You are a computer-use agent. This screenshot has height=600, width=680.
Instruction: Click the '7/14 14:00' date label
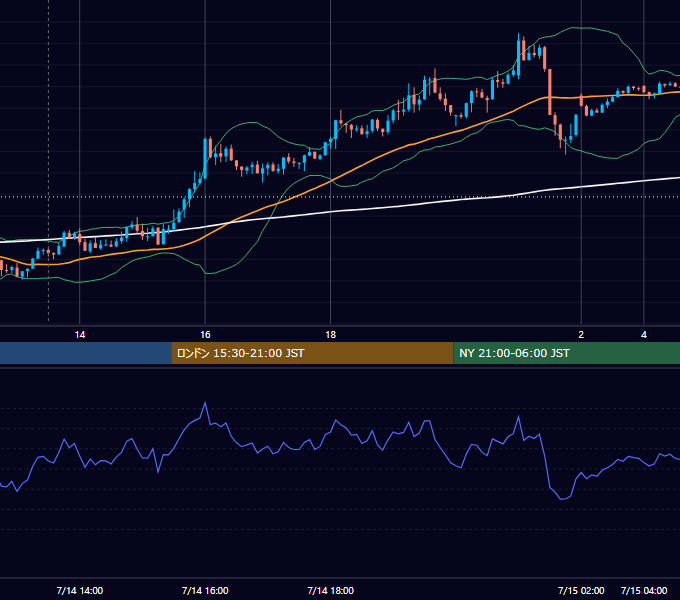[80, 591]
